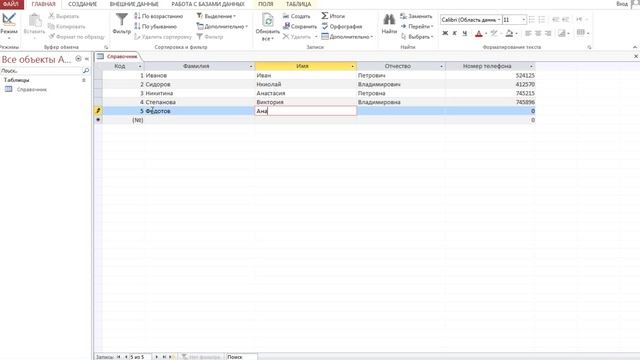Click the Копировать copy command
Image resolution: width=640 pixels, height=360 pixels.
[x=67, y=27]
